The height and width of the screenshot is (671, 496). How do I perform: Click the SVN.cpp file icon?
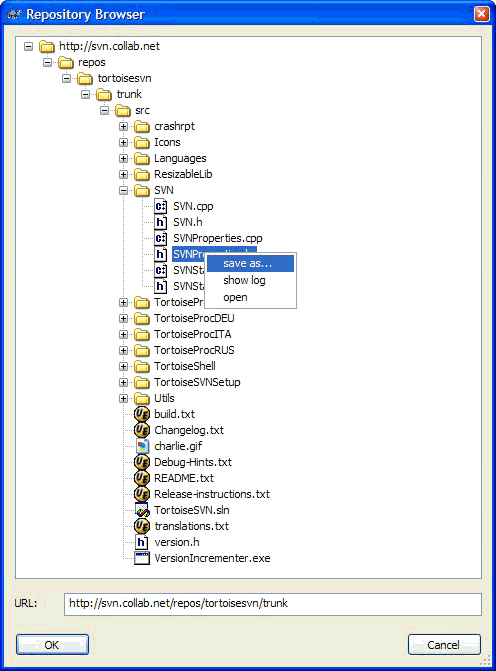160,206
